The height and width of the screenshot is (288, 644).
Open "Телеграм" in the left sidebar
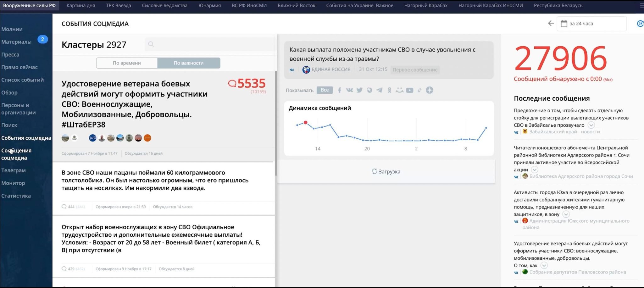pos(14,170)
